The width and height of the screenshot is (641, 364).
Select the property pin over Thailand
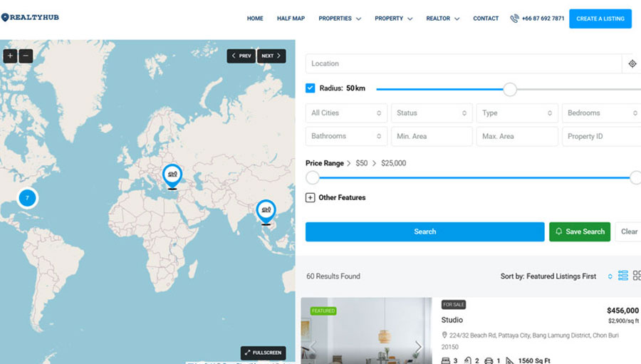pos(266,210)
